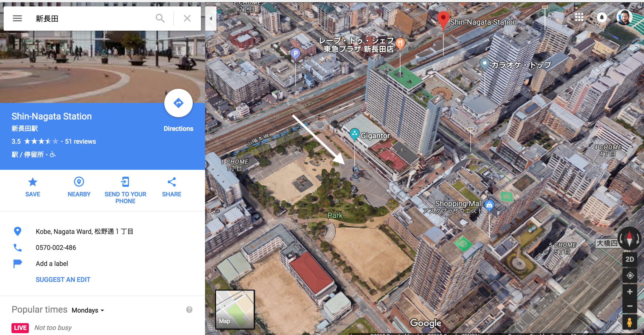
Task: Click the compass to reset north
Action: [629, 238]
